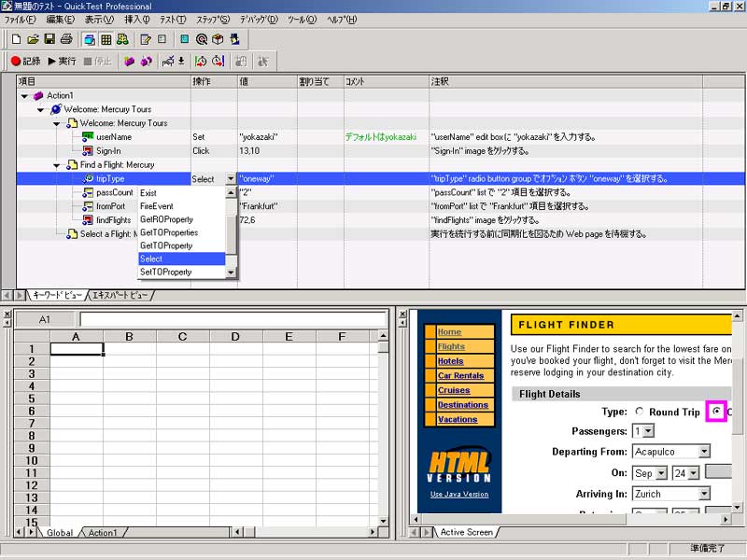Open Object Spy with the target icon
This screenshot has width=747, height=560.
[x=201, y=39]
